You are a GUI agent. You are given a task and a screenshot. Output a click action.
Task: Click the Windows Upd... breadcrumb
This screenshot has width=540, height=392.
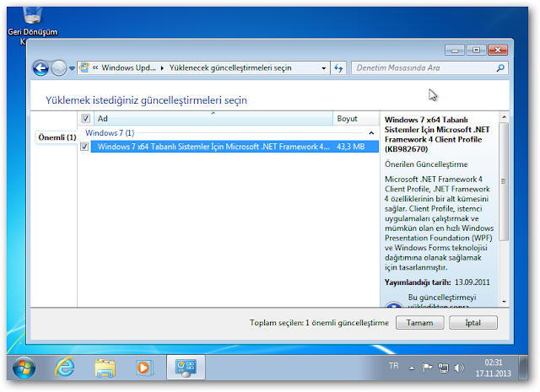tap(128, 67)
